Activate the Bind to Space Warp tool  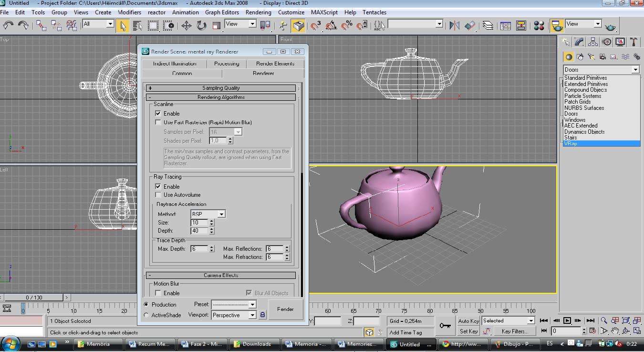pyautogui.click(x=72, y=25)
